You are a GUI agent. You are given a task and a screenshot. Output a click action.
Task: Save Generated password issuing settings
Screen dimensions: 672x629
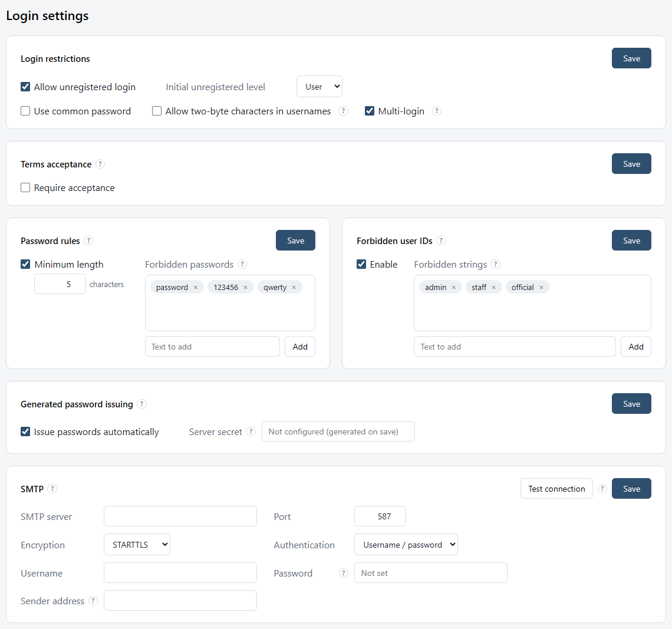click(631, 404)
